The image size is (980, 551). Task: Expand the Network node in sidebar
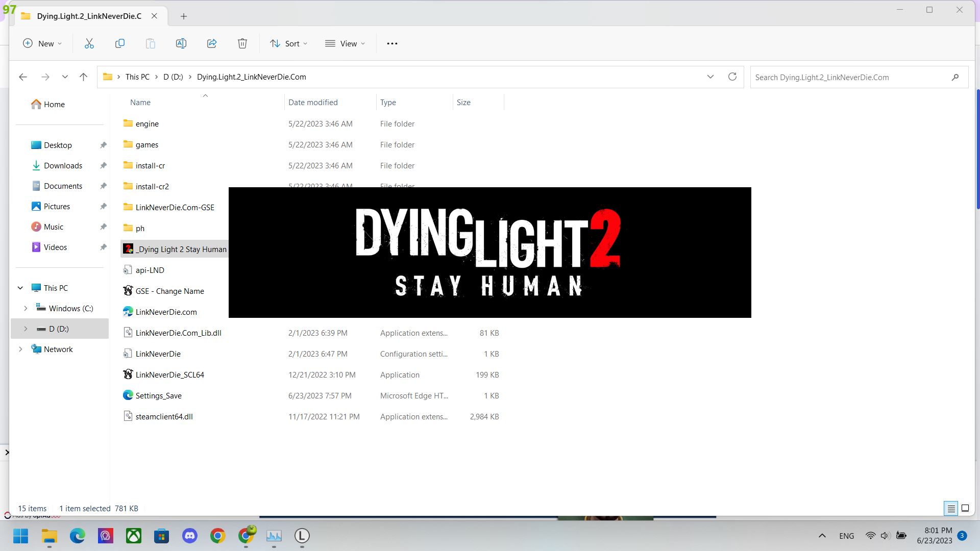point(20,349)
